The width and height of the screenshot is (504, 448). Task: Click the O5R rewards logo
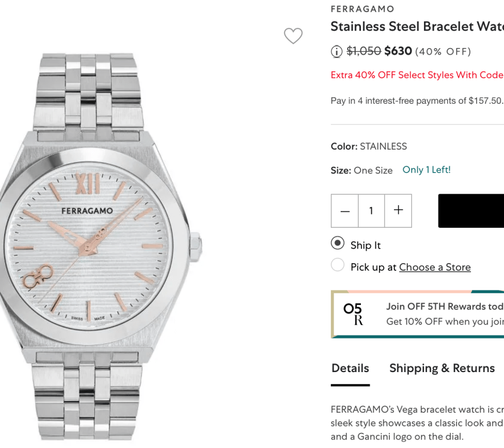point(353,314)
